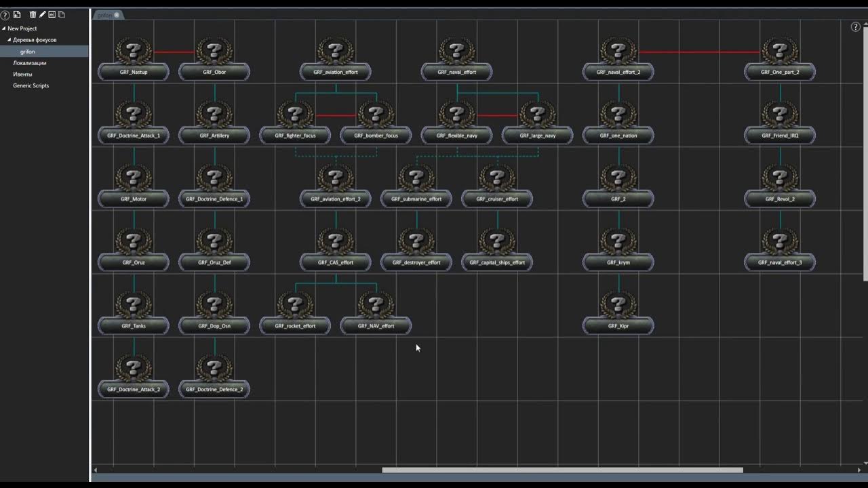Click the image export icon in toolbar
The width and height of the screenshot is (868, 488).
(52, 14)
